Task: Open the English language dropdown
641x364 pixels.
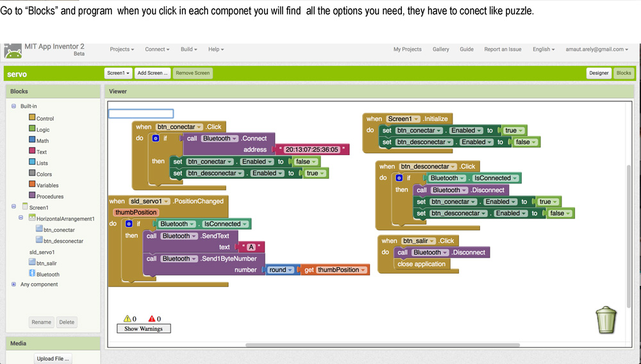Action: click(x=544, y=49)
